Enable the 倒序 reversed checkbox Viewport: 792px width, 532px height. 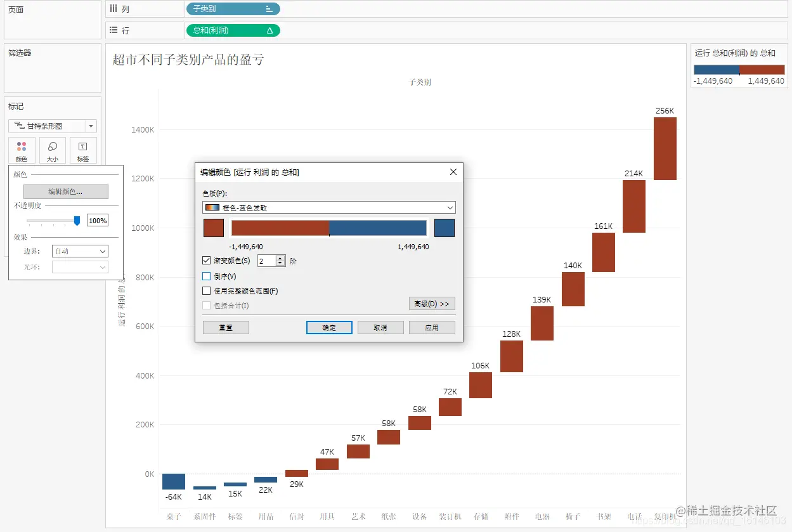click(x=206, y=276)
